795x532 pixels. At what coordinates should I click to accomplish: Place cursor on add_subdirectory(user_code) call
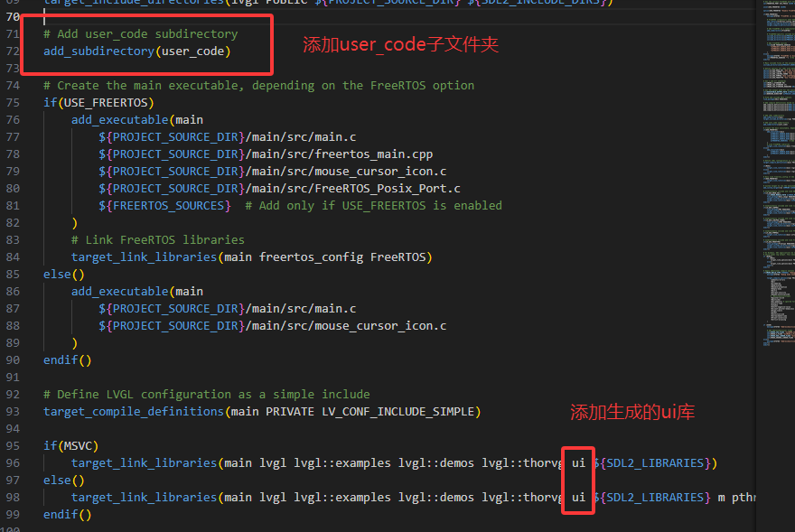coord(136,51)
